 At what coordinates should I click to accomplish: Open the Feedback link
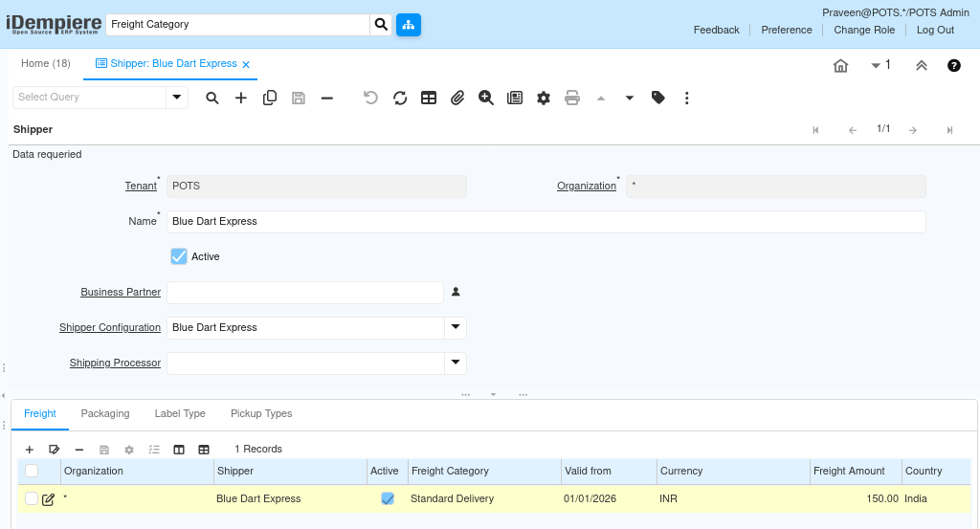(x=716, y=30)
